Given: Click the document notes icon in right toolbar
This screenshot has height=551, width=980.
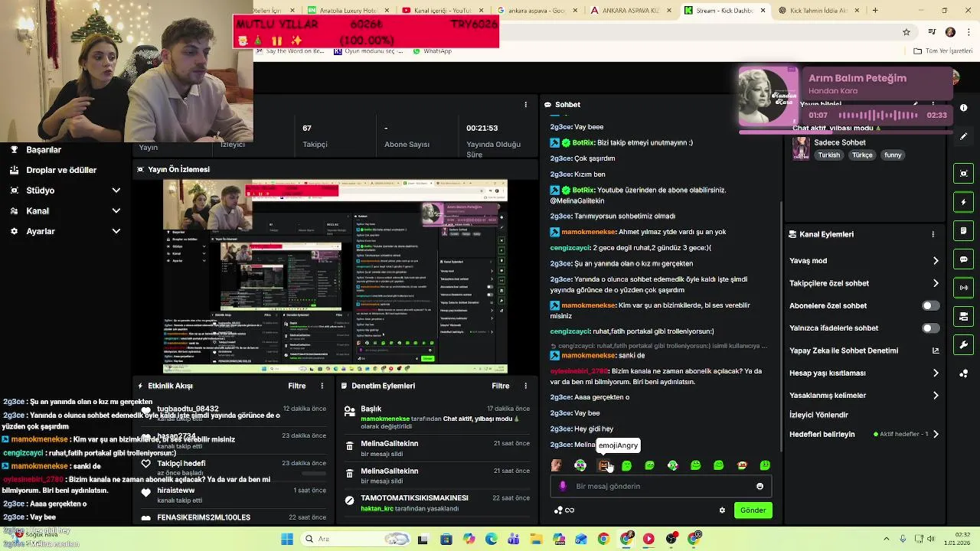Looking at the screenshot, I should tap(963, 230).
